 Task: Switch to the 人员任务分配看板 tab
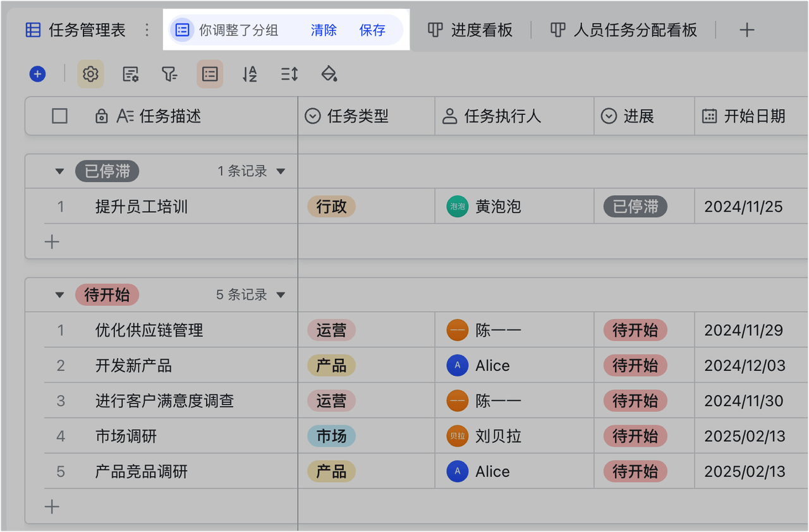(623, 30)
